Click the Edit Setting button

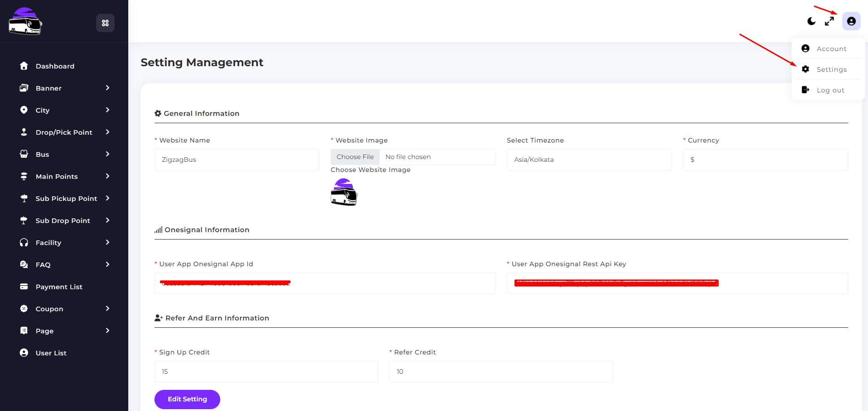(x=187, y=399)
